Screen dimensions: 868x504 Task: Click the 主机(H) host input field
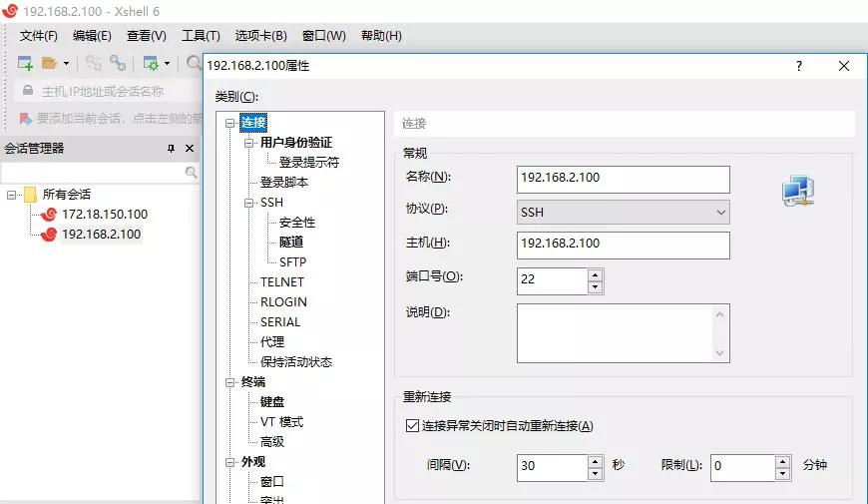point(624,246)
